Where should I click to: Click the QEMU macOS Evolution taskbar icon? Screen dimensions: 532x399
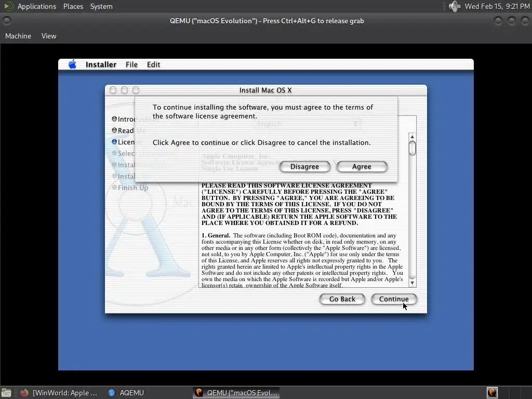click(x=199, y=393)
